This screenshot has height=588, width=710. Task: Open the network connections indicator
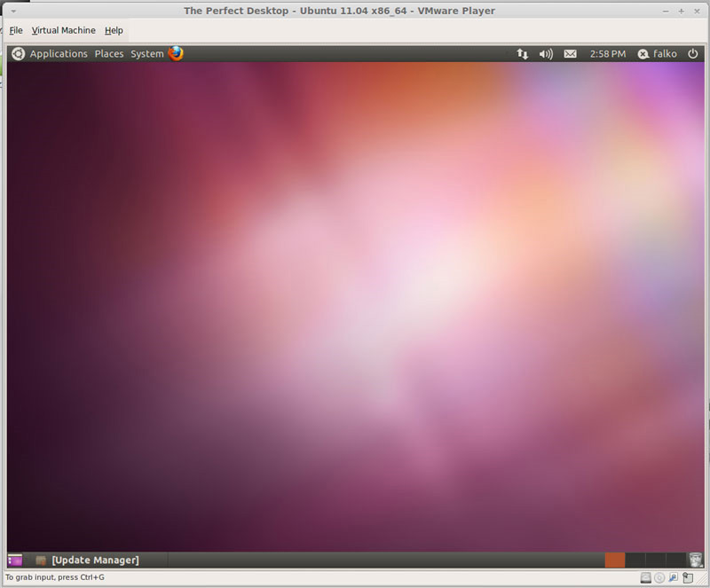click(x=522, y=54)
